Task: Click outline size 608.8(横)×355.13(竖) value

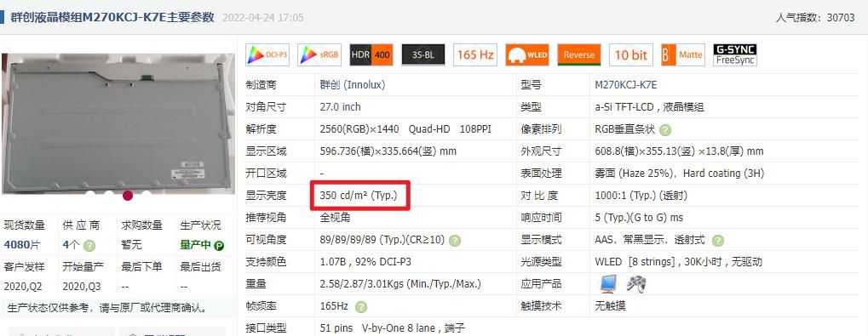Action: coord(679,151)
